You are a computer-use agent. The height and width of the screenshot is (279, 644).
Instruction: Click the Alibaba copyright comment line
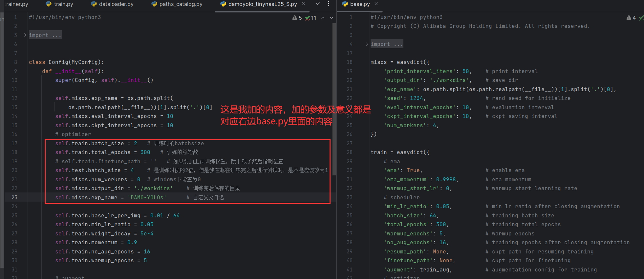[480, 26]
